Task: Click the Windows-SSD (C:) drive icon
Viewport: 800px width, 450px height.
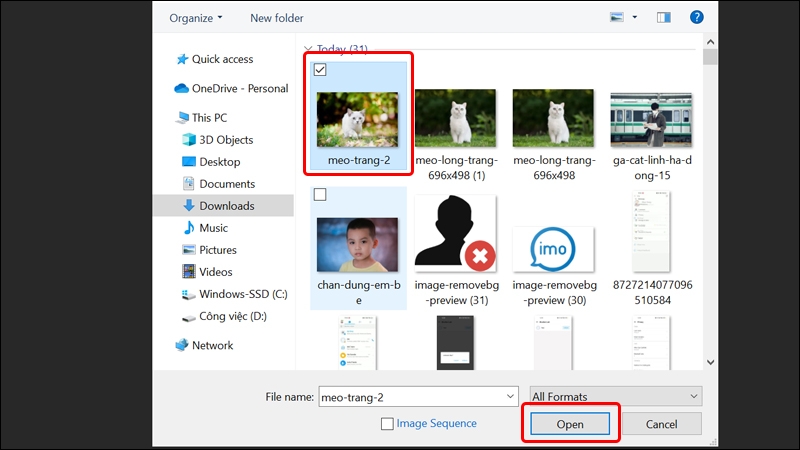Action: coord(189,294)
